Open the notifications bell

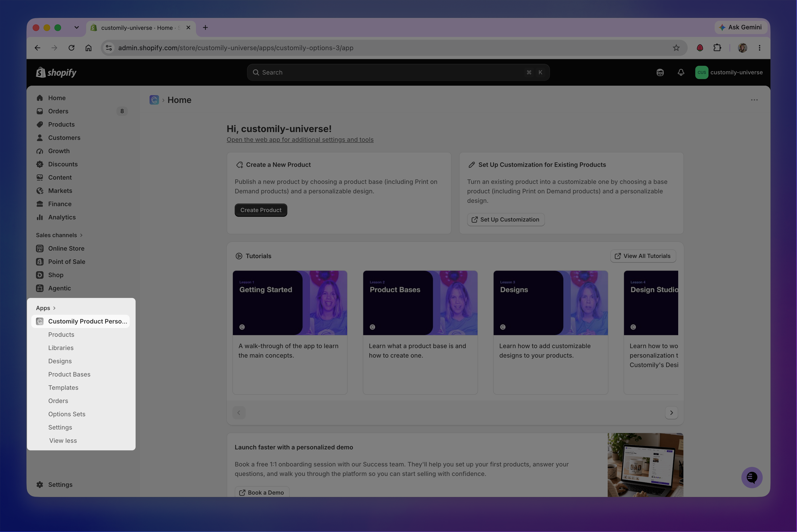[681, 72]
